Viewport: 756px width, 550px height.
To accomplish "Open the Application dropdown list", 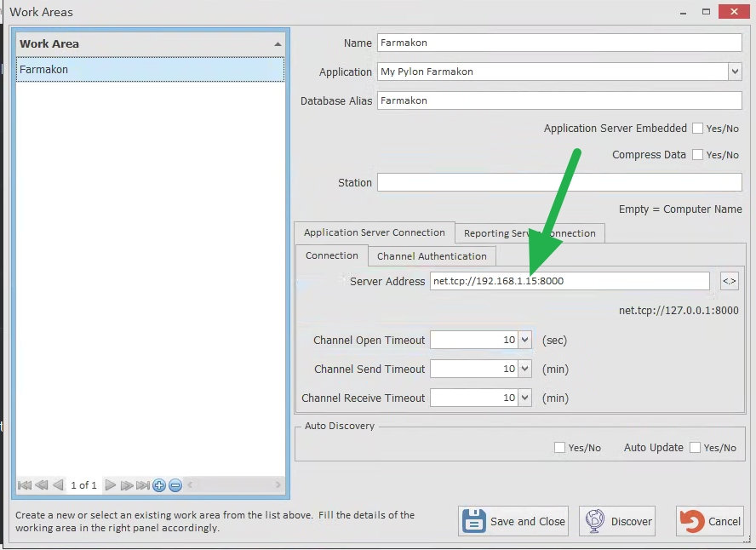I will click(735, 72).
